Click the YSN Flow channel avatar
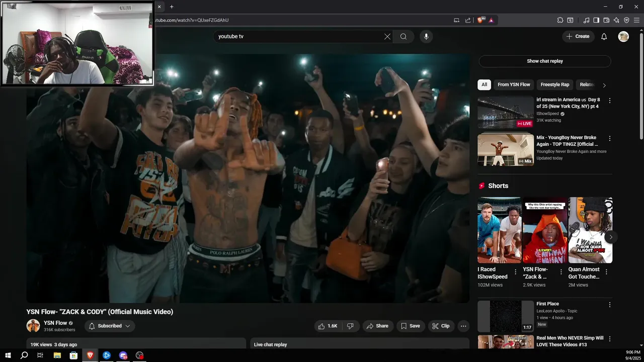Image resolution: width=644 pixels, height=362 pixels. (33, 326)
